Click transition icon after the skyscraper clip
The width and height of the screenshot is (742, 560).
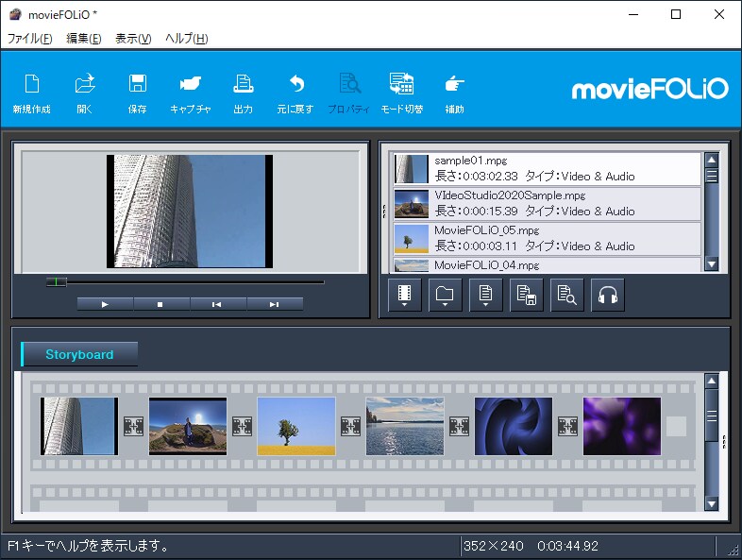click(x=133, y=426)
